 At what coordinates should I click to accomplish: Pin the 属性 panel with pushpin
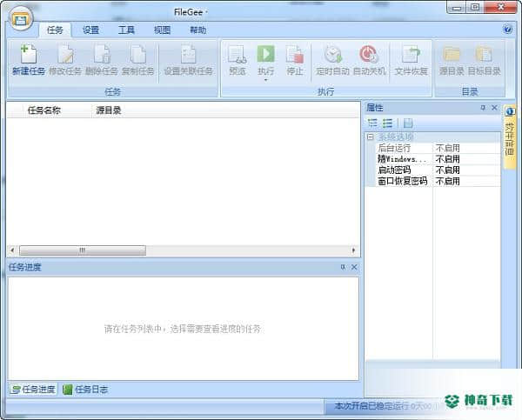tap(483, 108)
